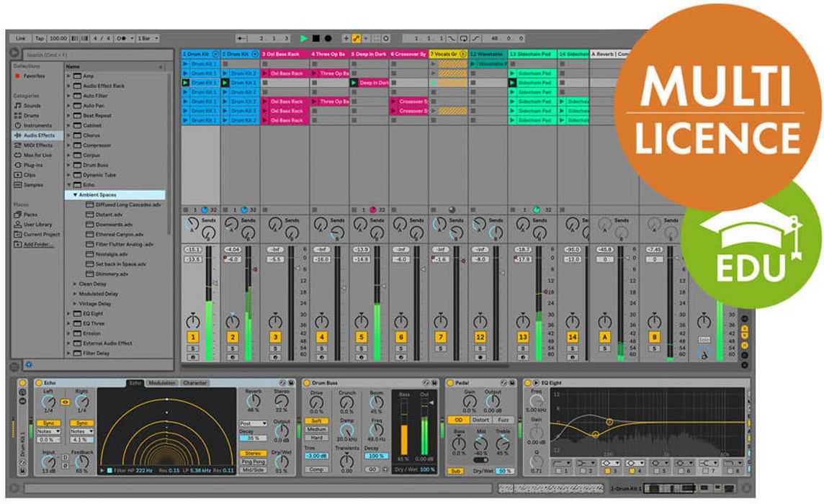Image resolution: width=824 pixels, height=504 pixels.
Task: Click track 13 Send A knob
Action: coord(522,225)
